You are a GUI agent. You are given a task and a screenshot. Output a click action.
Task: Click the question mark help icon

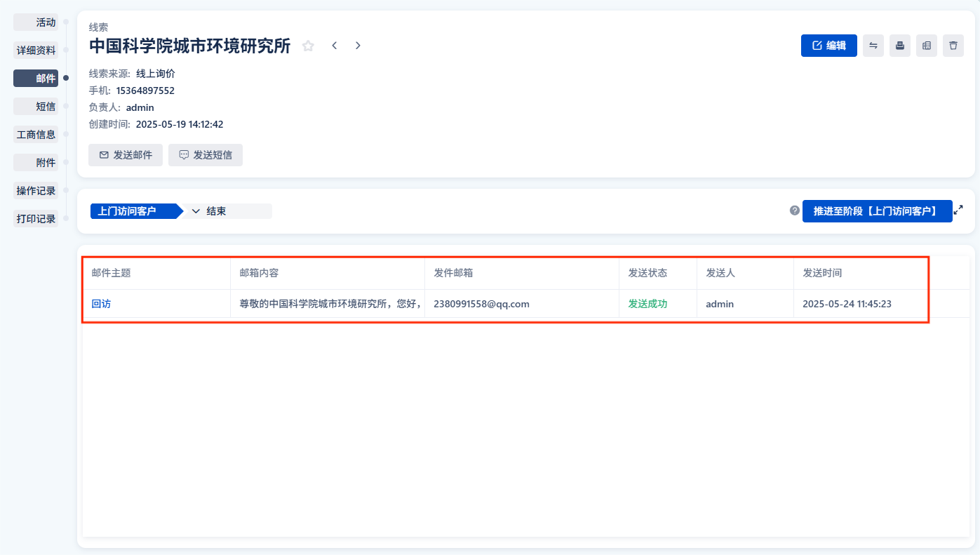(x=795, y=210)
